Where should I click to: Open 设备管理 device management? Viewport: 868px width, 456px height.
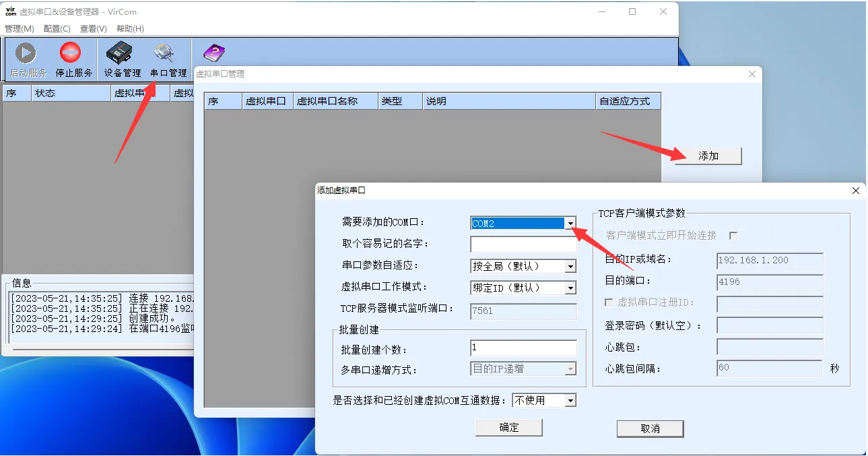click(x=120, y=58)
